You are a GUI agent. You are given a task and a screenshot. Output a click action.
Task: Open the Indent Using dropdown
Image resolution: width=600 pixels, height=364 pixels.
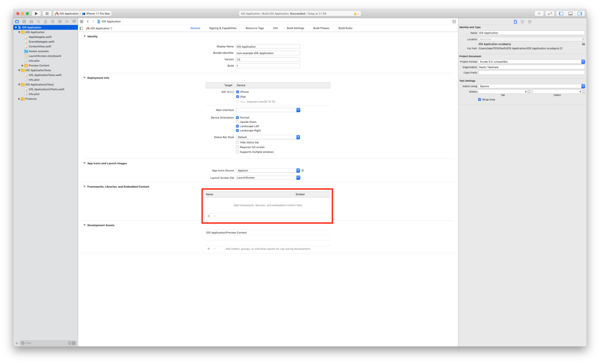(531, 86)
